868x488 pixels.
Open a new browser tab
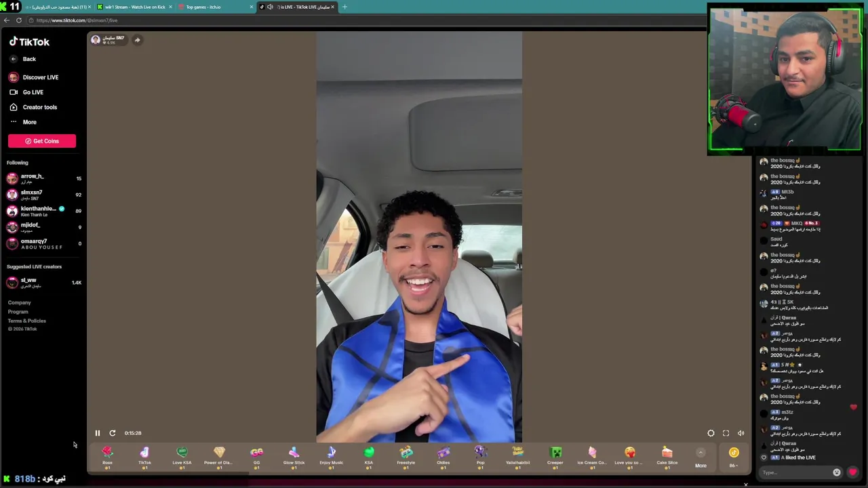[344, 7]
